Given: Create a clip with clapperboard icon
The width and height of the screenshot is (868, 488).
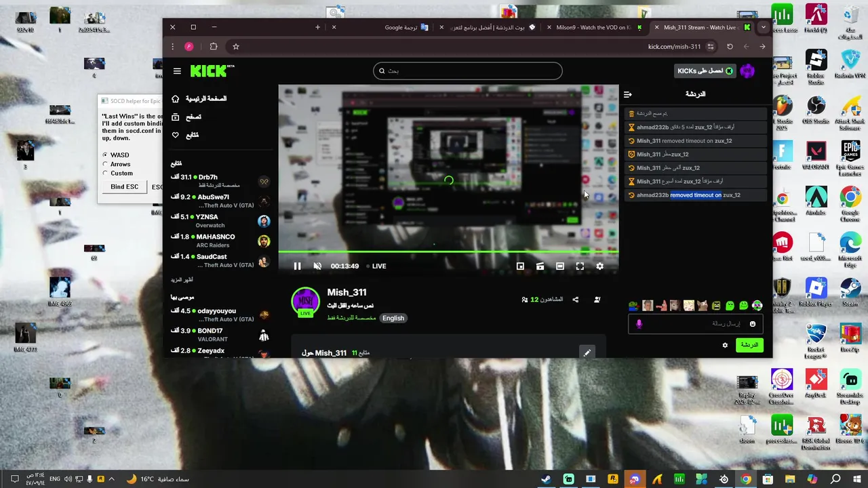Looking at the screenshot, I should coord(540,266).
